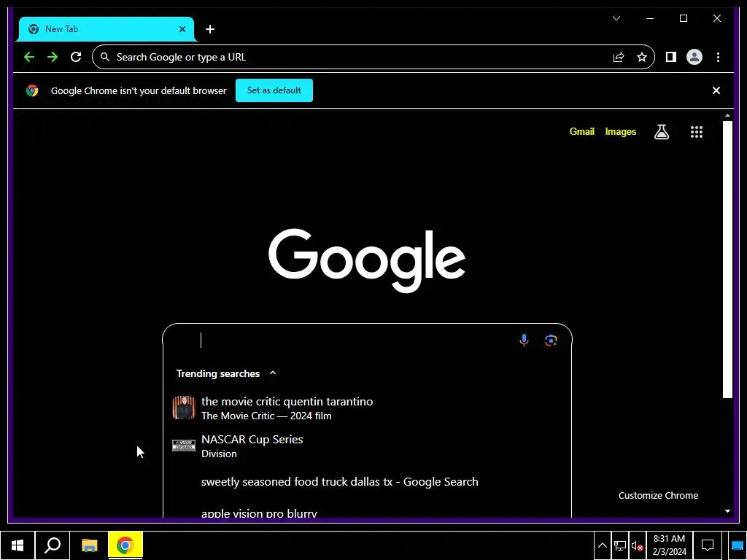Click the share this page icon
This screenshot has width=747, height=560.
[619, 57]
